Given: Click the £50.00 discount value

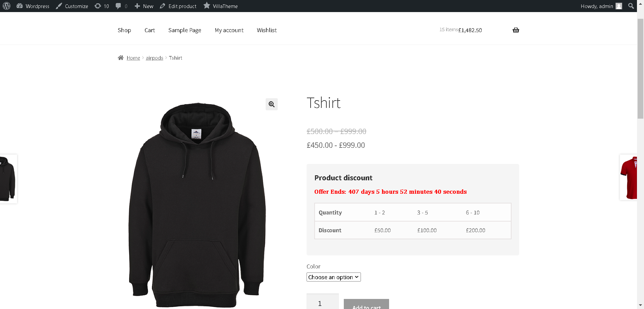Looking at the screenshot, I should tap(382, 230).
